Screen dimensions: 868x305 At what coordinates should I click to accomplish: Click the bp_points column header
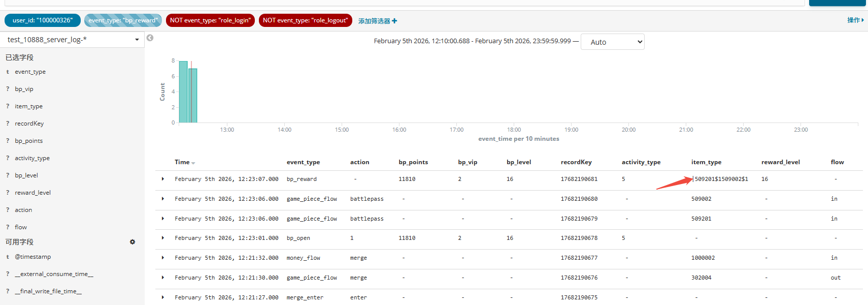413,162
